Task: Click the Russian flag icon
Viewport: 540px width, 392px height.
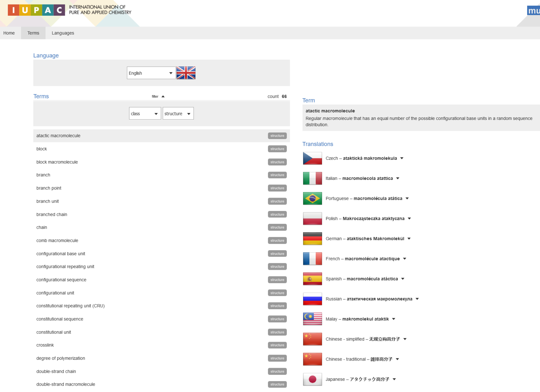Action: [312, 299]
